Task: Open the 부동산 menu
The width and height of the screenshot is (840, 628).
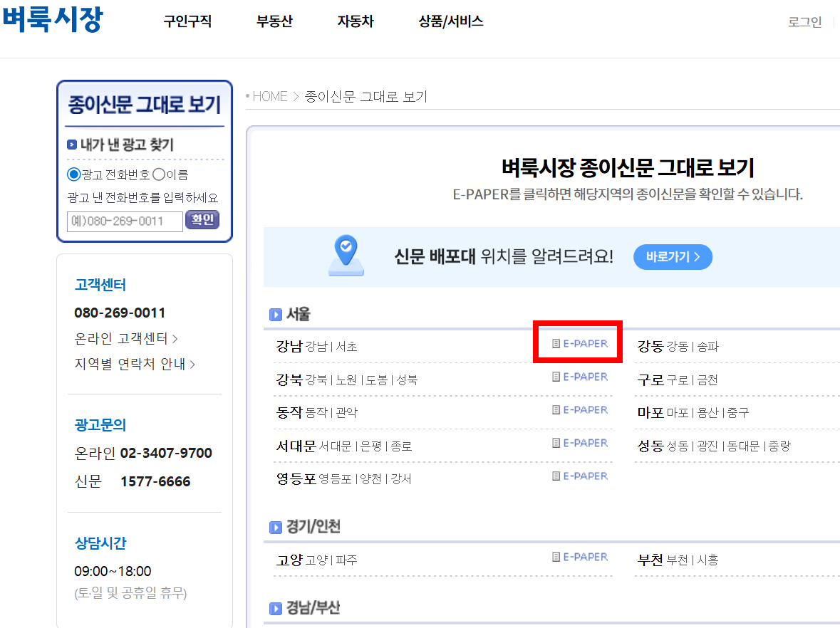Action: [274, 21]
